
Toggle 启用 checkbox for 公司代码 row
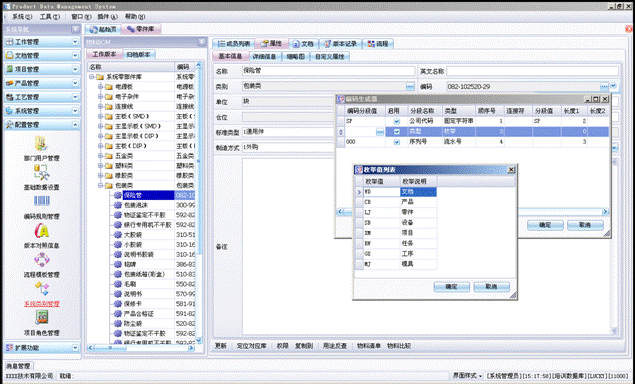(x=396, y=121)
